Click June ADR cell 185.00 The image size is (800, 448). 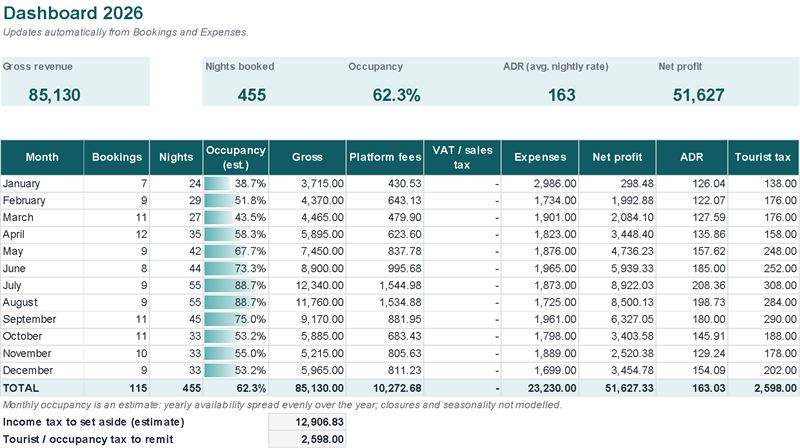(x=692, y=268)
